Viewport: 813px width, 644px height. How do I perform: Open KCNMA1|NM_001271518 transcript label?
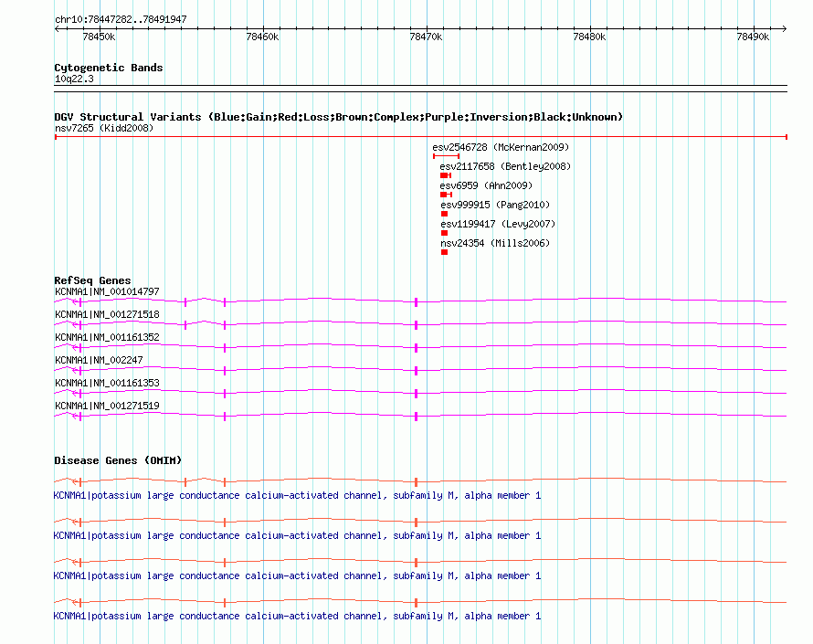pyautogui.click(x=107, y=314)
